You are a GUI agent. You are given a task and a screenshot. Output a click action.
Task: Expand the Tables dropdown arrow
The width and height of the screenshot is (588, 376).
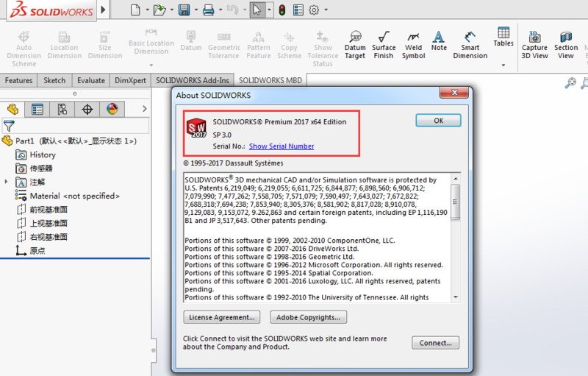tap(503, 65)
